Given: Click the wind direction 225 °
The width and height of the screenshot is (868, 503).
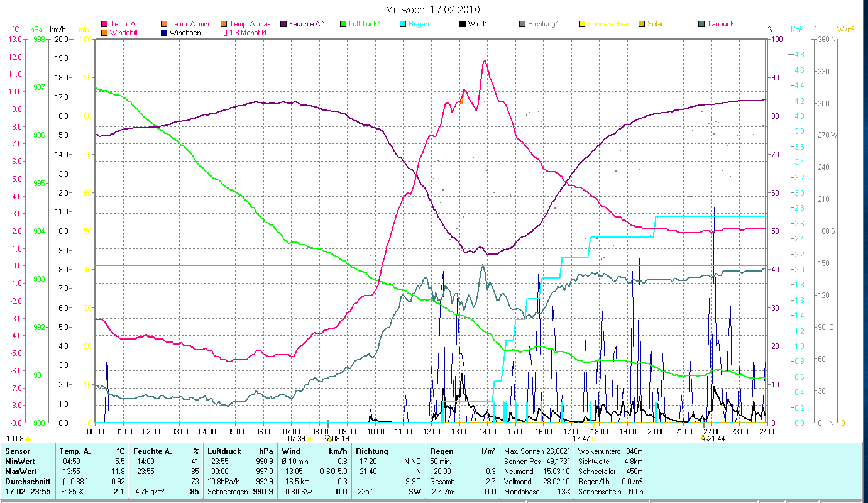Looking at the screenshot, I should point(365,492).
